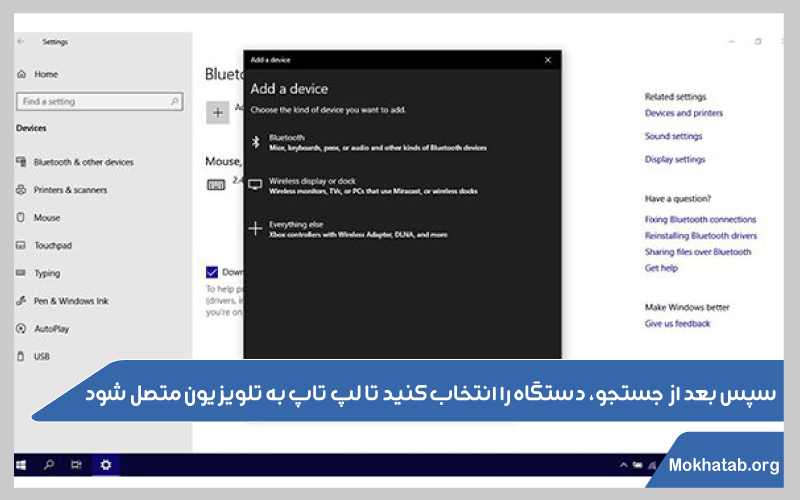Click the Pen & Windows Ink sidebar icon
This screenshot has height=500, width=800.
[21, 301]
